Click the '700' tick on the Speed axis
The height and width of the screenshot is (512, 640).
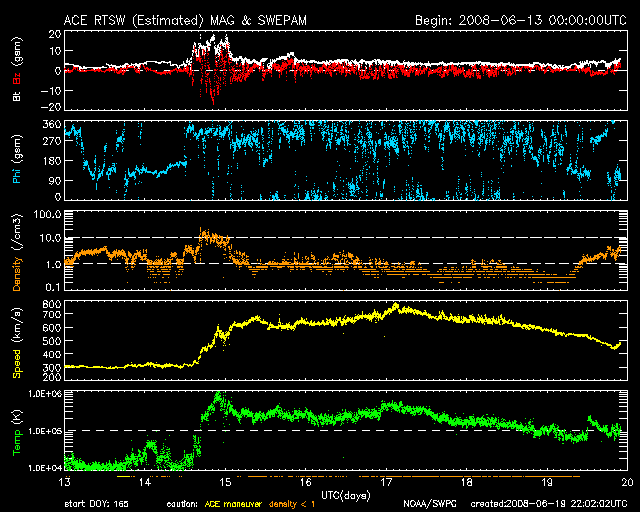52,314
